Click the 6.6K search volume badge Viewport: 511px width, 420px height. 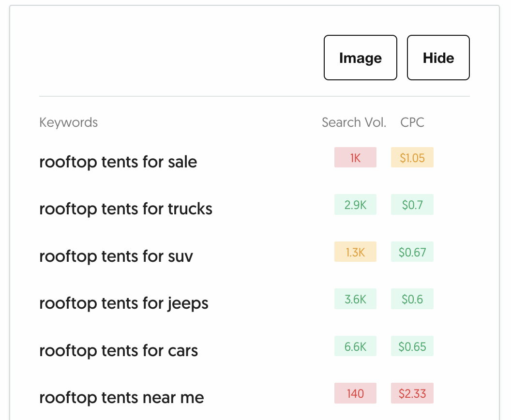355,346
